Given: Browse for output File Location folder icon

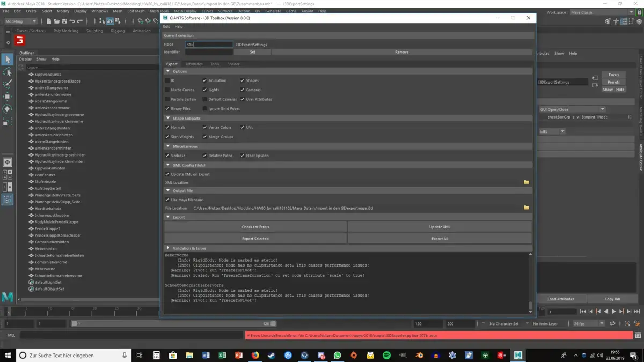Looking at the screenshot, I should click(x=526, y=208).
